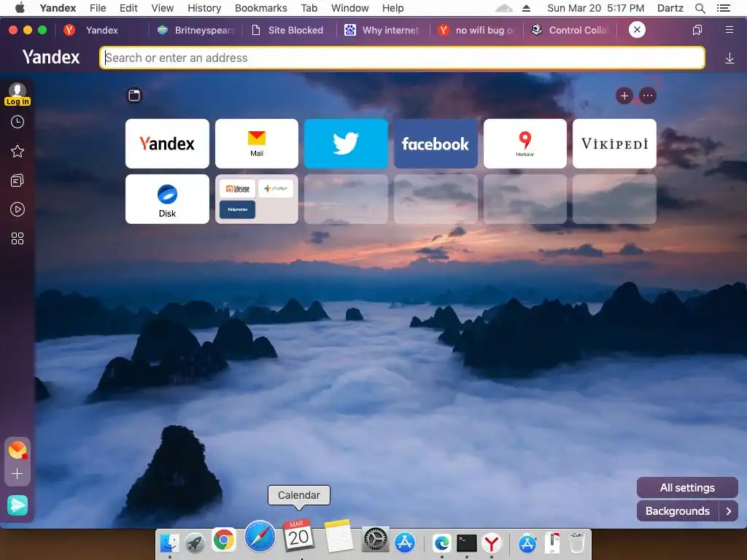Open Google Chrome from the Dock
Image resolution: width=747 pixels, height=560 pixels.
point(223,540)
